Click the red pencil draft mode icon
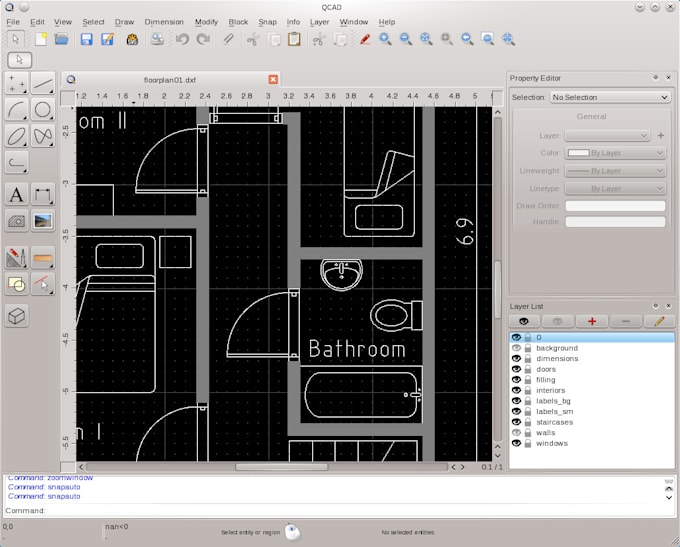Image resolution: width=680 pixels, height=547 pixels. 365,39
